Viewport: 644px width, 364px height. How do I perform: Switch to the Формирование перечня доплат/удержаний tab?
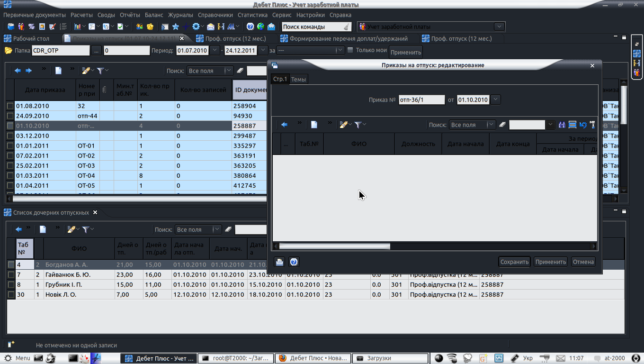[344, 38]
